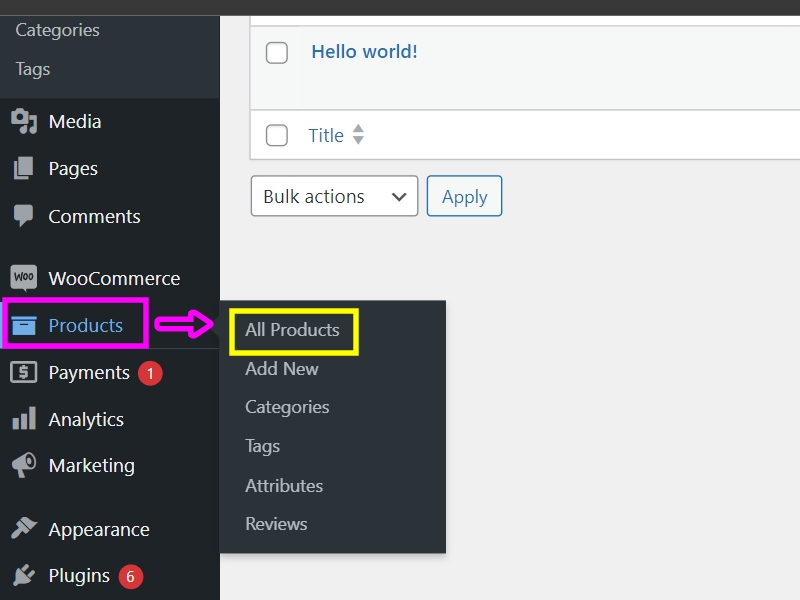Click the Media camera-and-music icon
Viewport: 800px width, 600px height.
pos(24,122)
